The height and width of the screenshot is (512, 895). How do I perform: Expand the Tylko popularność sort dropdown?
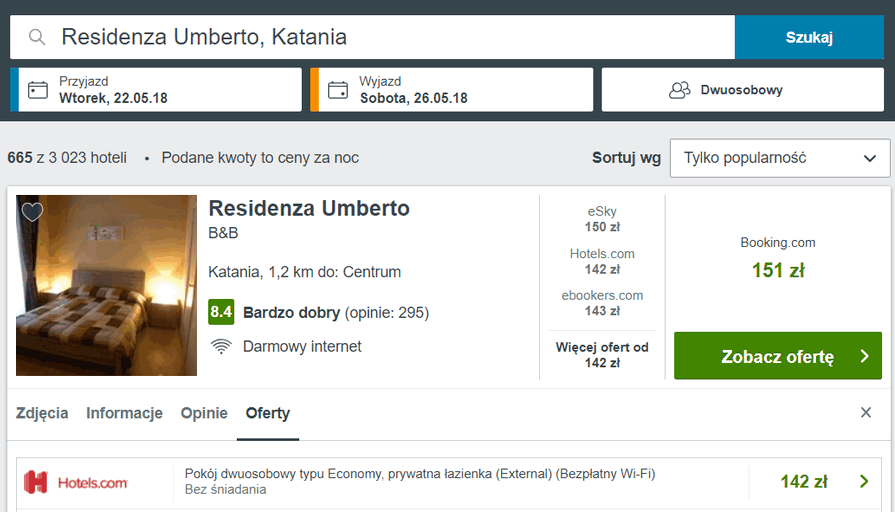(x=780, y=158)
